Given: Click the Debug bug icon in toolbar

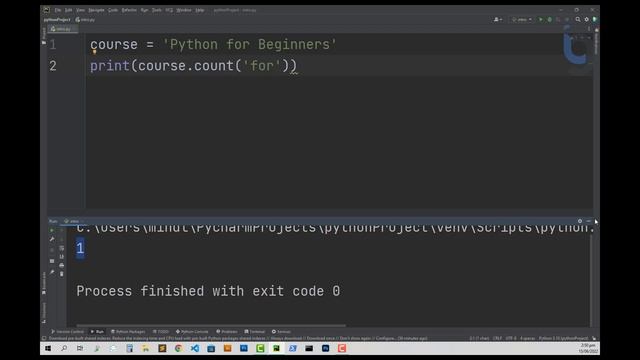Looking at the screenshot, I should point(549,20).
